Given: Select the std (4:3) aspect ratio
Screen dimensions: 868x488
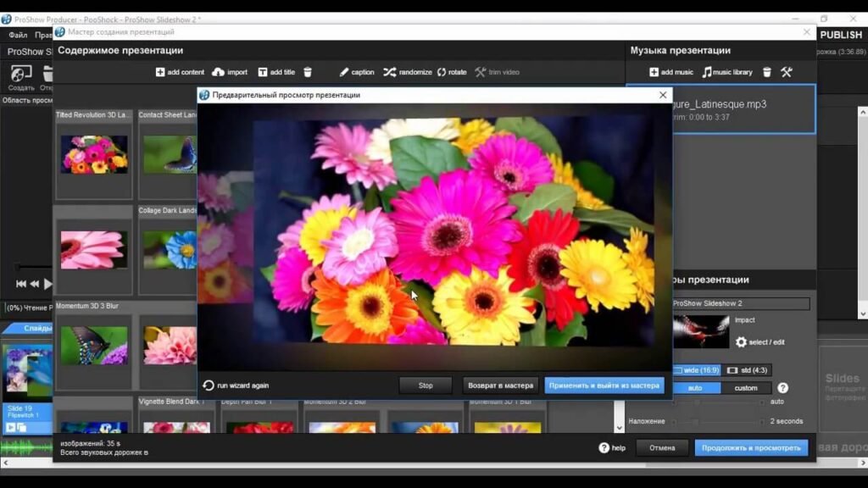Looking at the screenshot, I should pos(747,370).
